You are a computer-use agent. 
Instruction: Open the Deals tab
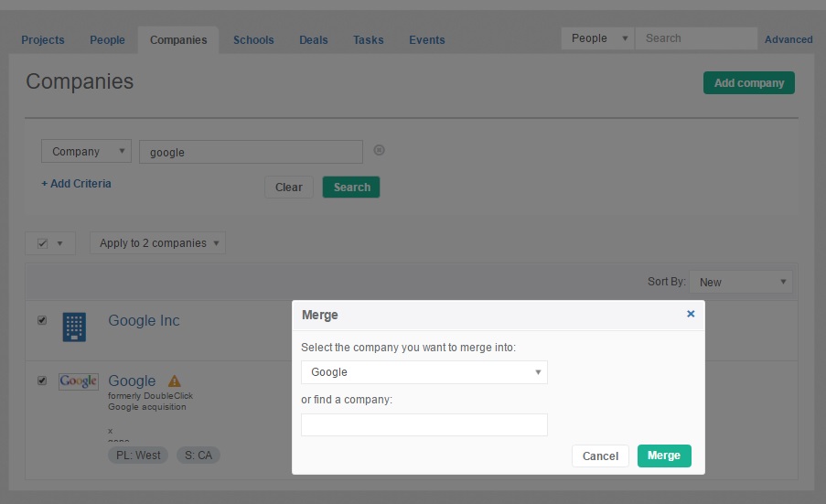point(314,40)
